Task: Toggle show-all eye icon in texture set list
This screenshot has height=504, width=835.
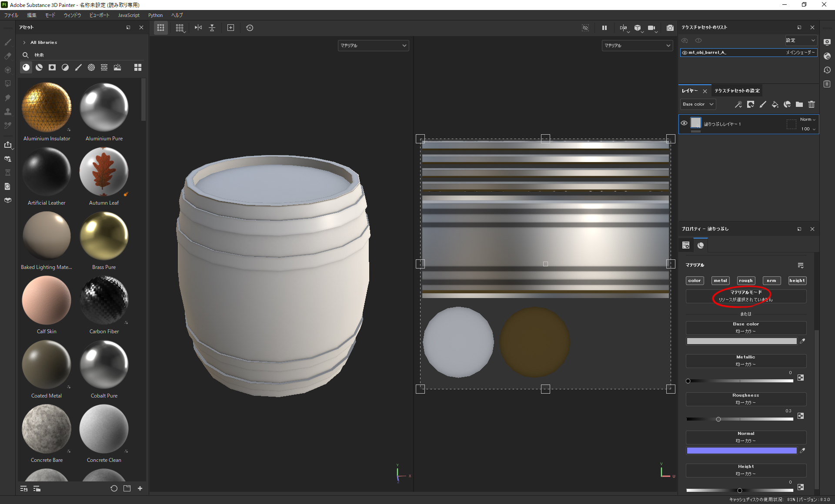Action: tap(698, 40)
